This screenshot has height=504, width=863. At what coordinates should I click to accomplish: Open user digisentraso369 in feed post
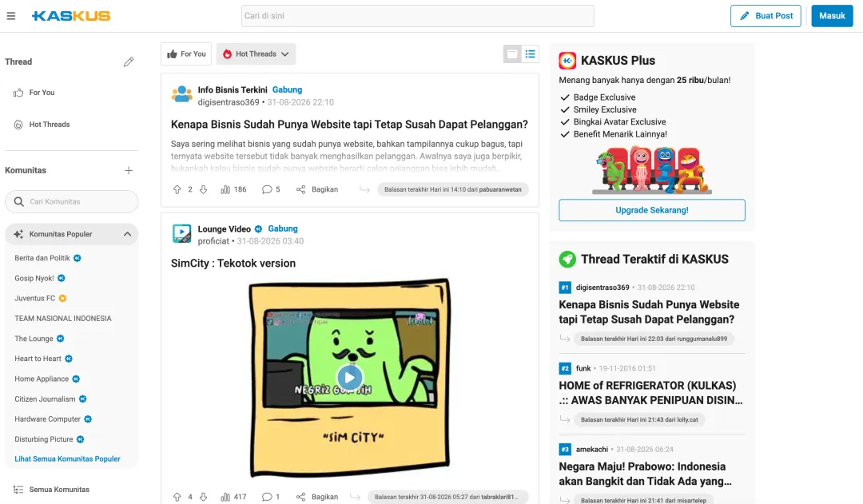click(229, 102)
